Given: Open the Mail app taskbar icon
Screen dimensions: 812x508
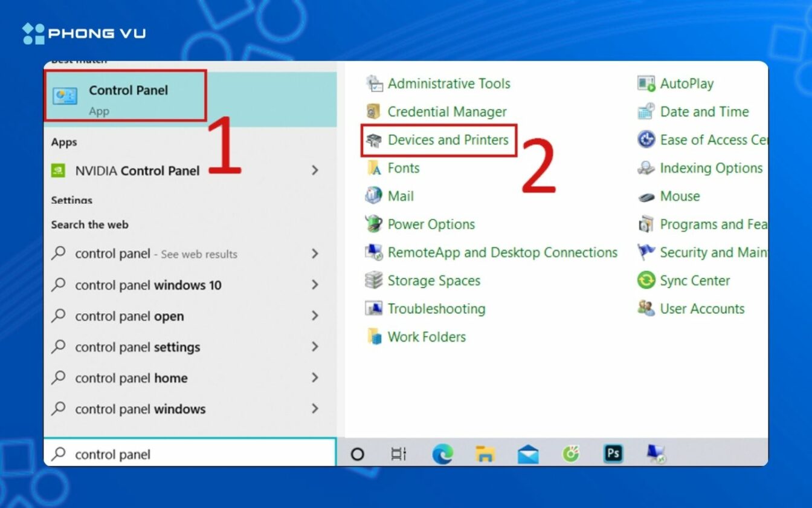Looking at the screenshot, I should pyautogui.click(x=528, y=454).
